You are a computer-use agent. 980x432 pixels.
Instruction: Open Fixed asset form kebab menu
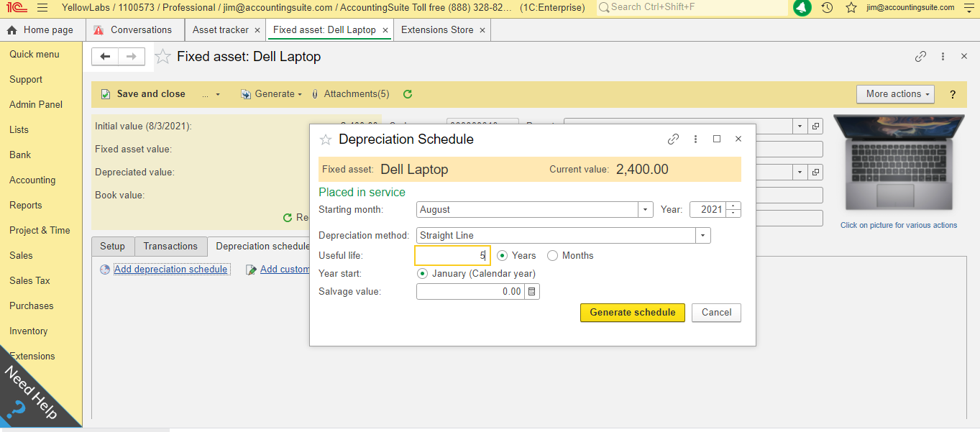943,57
